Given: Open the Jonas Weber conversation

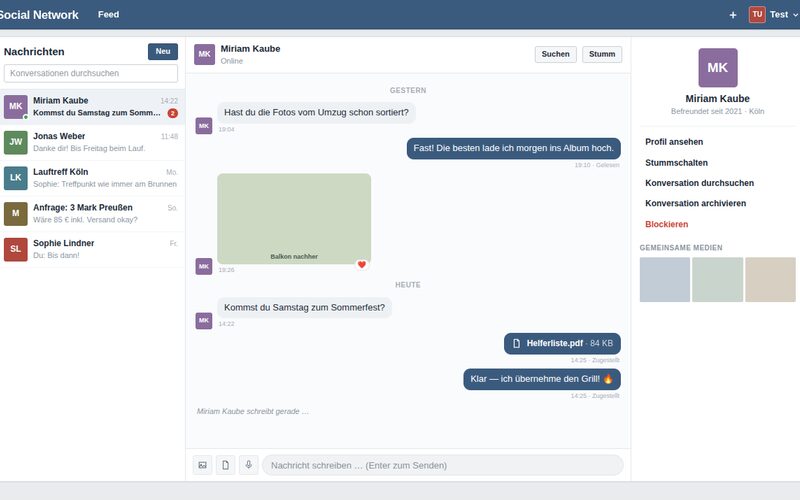Looking at the screenshot, I should coord(92,142).
